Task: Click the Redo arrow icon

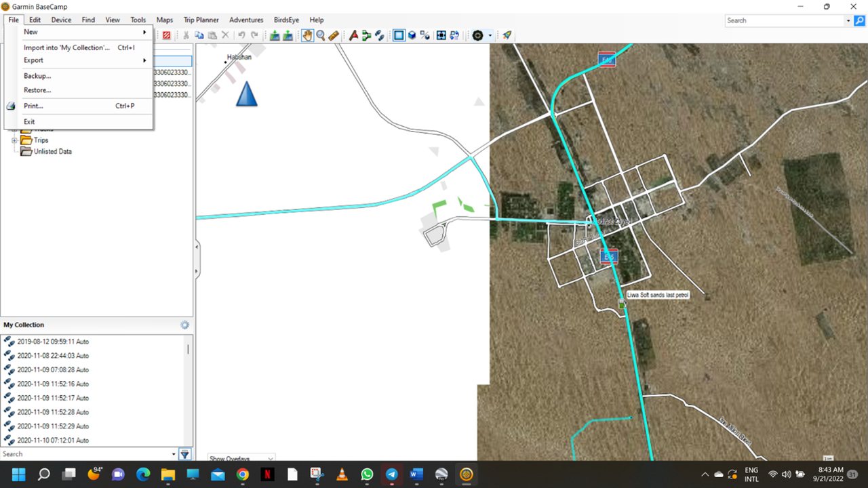Action: pos(254,35)
